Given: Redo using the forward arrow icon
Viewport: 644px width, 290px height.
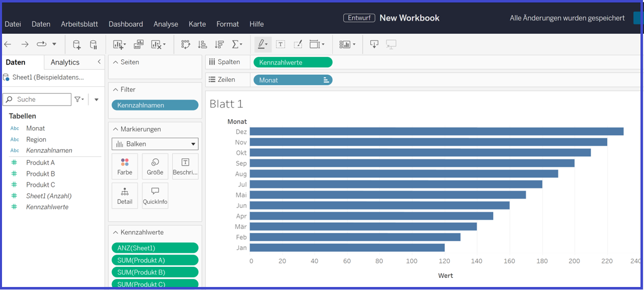Looking at the screenshot, I should click(25, 45).
